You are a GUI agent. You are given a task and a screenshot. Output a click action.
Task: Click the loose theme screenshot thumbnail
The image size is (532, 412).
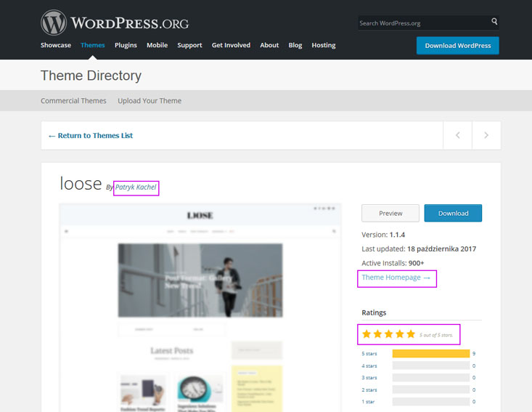[200, 307]
